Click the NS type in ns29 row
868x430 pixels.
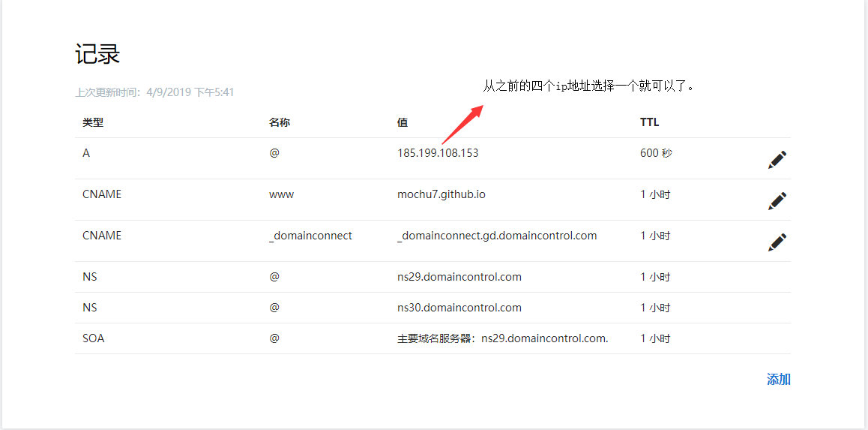(x=90, y=277)
